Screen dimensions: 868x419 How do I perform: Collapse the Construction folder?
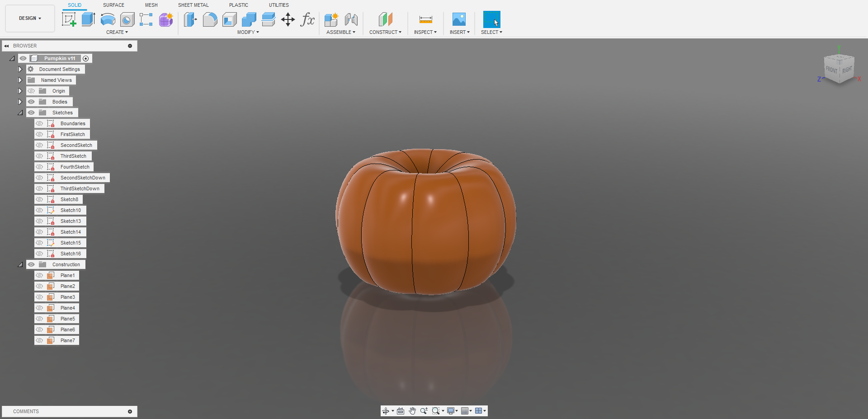pos(20,264)
